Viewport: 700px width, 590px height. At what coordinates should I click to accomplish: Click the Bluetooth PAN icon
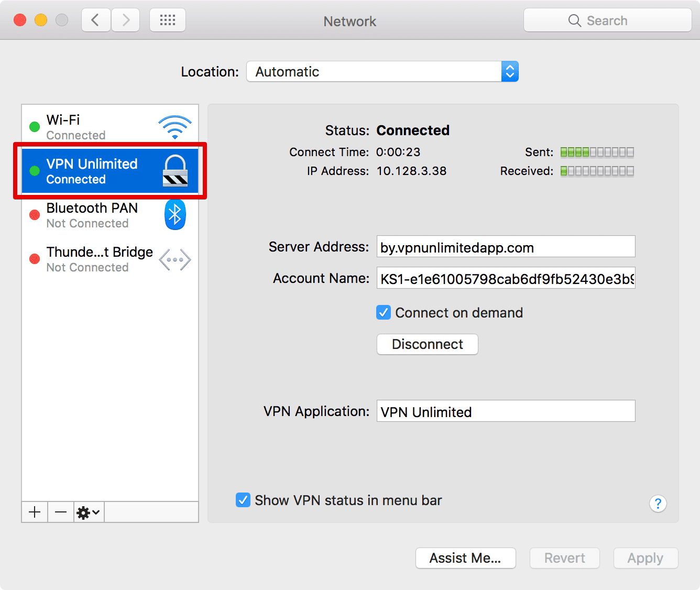(175, 214)
